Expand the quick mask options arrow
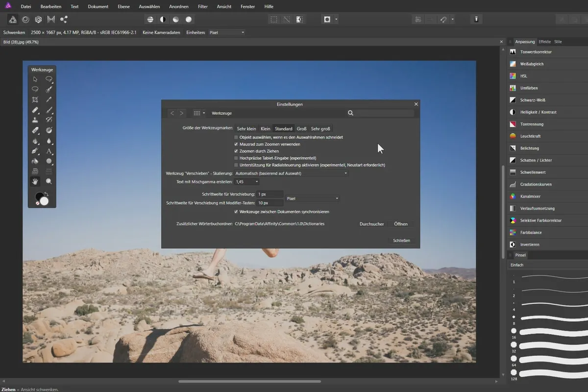 pyautogui.click(x=337, y=20)
